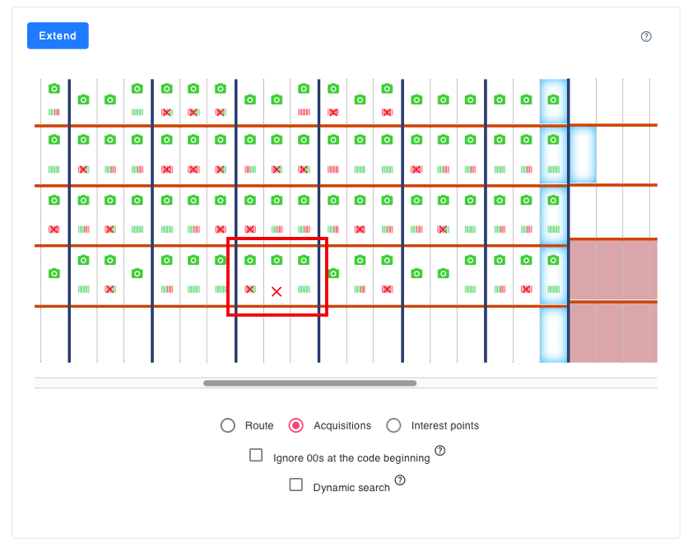688x547 pixels.
Task: Select the Route radio button
Action: click(228, 426)
